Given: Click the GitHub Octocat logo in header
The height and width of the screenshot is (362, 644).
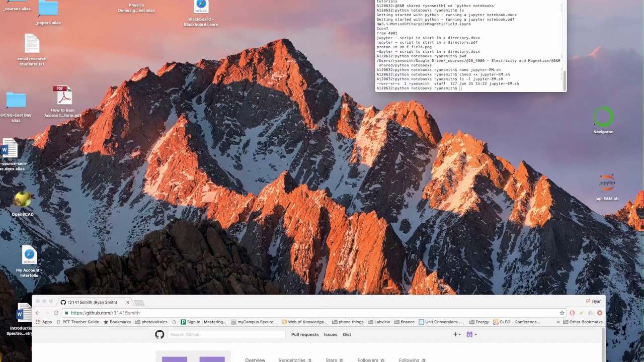Looking at the screenshot, I should (x=159, y=334).
